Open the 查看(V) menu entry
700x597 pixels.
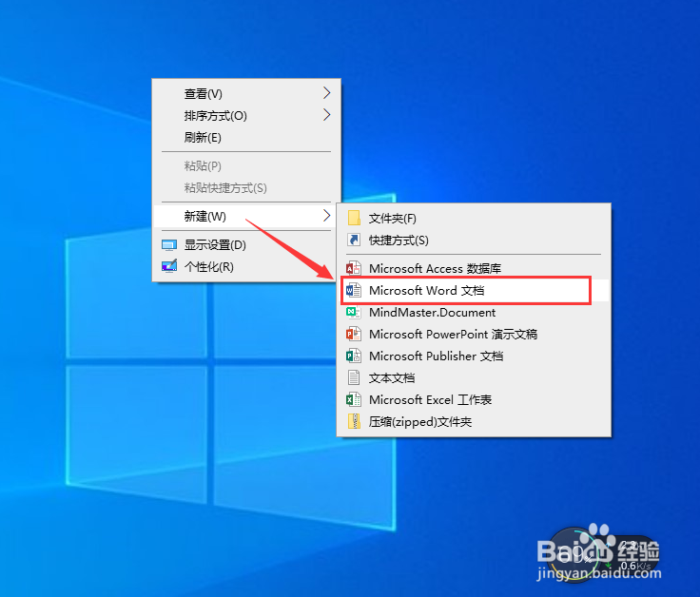click(246, 94)
